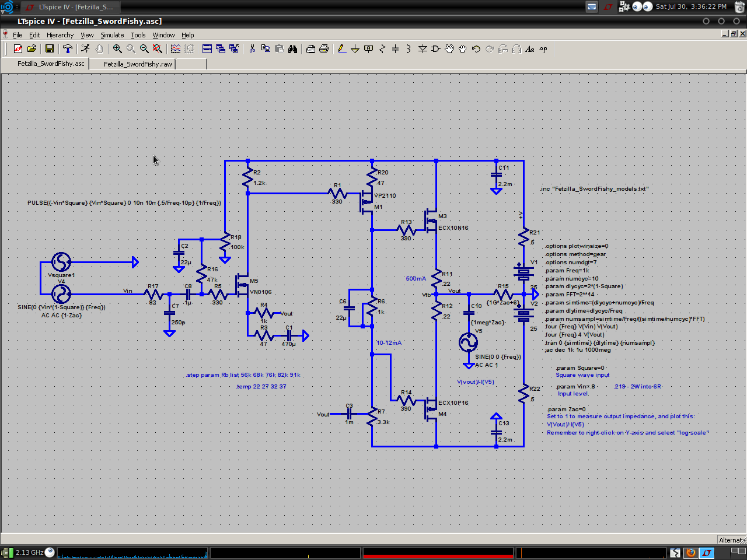
Task: Click the clock showing Sat Jul 30
Action: [x=691, y=6]
